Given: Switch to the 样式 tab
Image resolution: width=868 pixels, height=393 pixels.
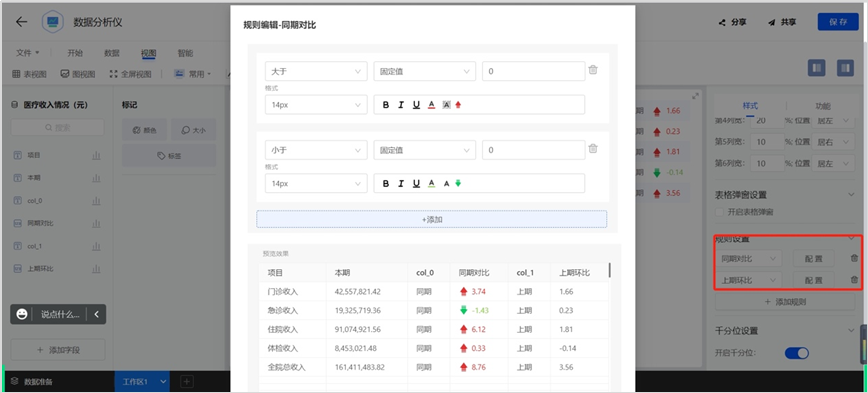Looking at the screenshot, I should point(750,106).
